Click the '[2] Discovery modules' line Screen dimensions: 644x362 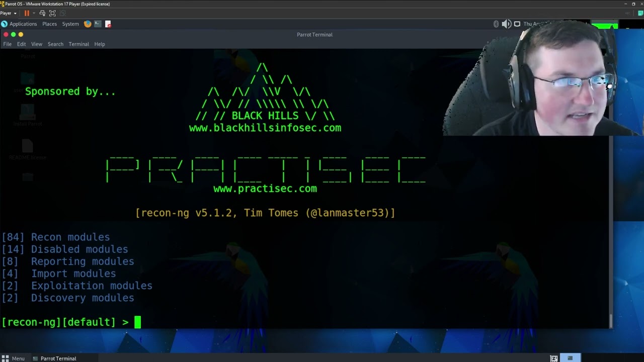coord(67,298)
